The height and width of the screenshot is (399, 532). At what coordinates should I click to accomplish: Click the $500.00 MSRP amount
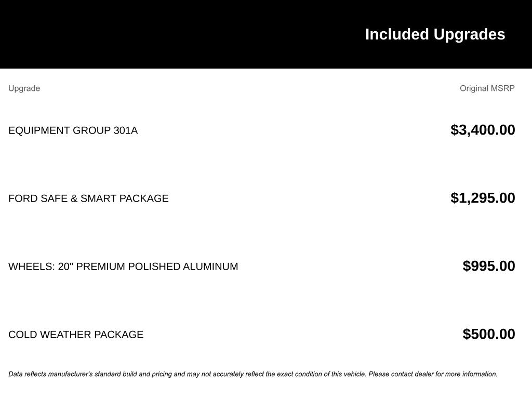pyautogui.click(x=488, y=334)
